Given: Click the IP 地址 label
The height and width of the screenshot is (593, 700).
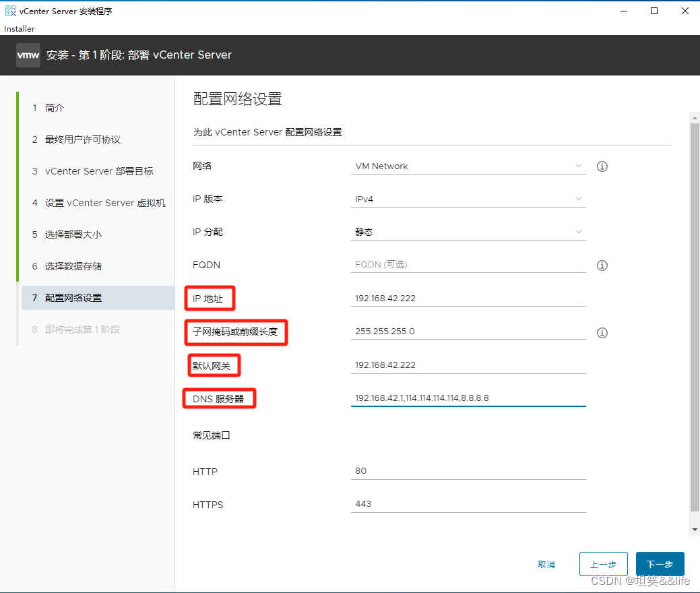Looking at the screenshot, I should click(208, 299).
